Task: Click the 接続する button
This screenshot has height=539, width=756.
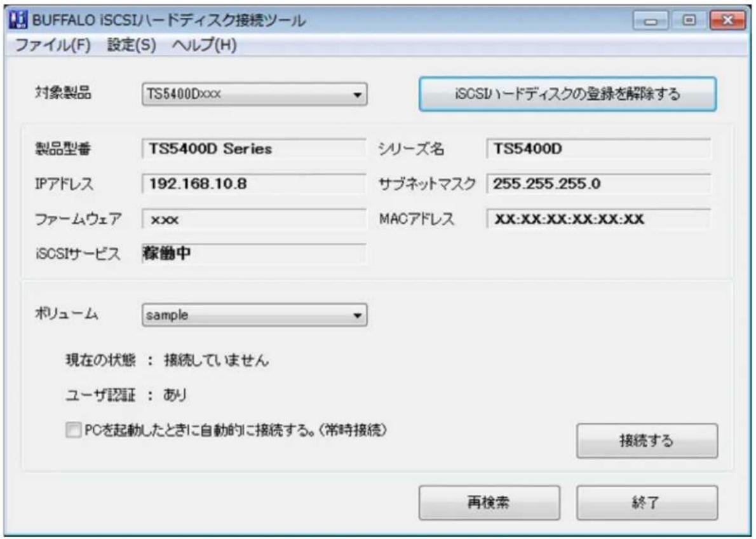Action: click(647, 441)
